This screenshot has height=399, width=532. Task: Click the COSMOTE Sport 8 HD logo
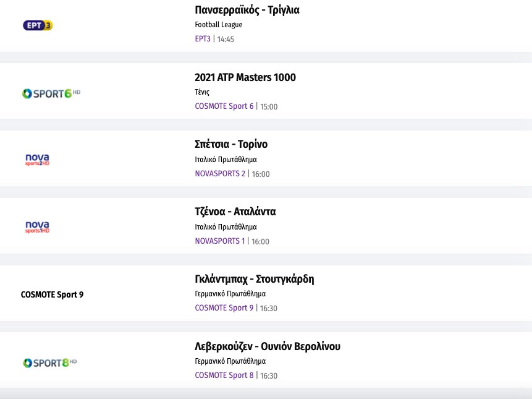50,363
